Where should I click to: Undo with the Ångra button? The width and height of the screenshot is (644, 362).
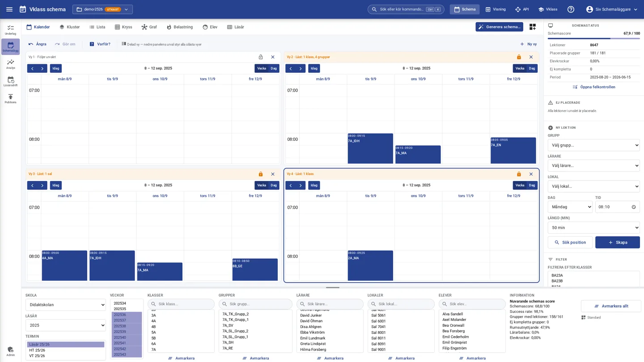click(x=38, y=44)
